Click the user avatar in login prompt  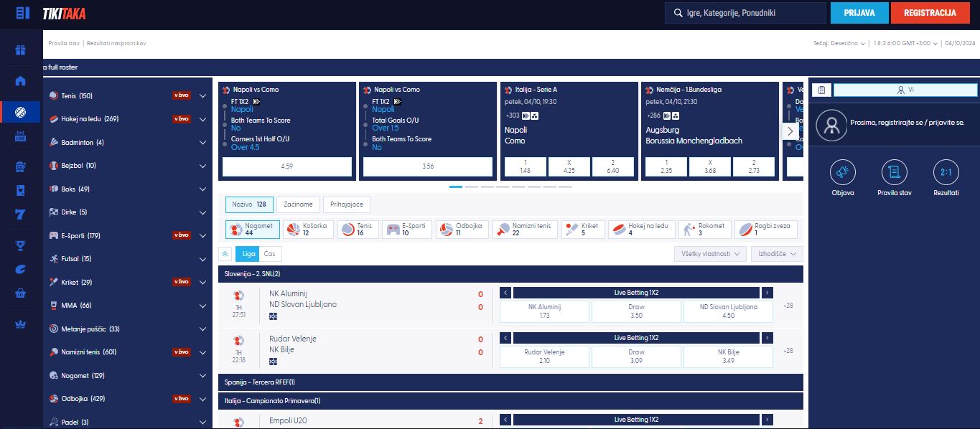click(831, 124)
